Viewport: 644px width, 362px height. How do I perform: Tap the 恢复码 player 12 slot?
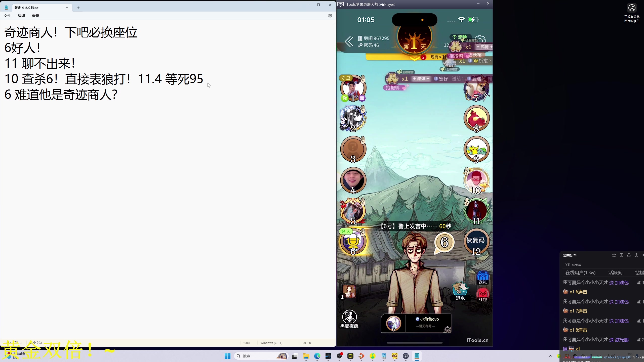(x=476, y=242)
